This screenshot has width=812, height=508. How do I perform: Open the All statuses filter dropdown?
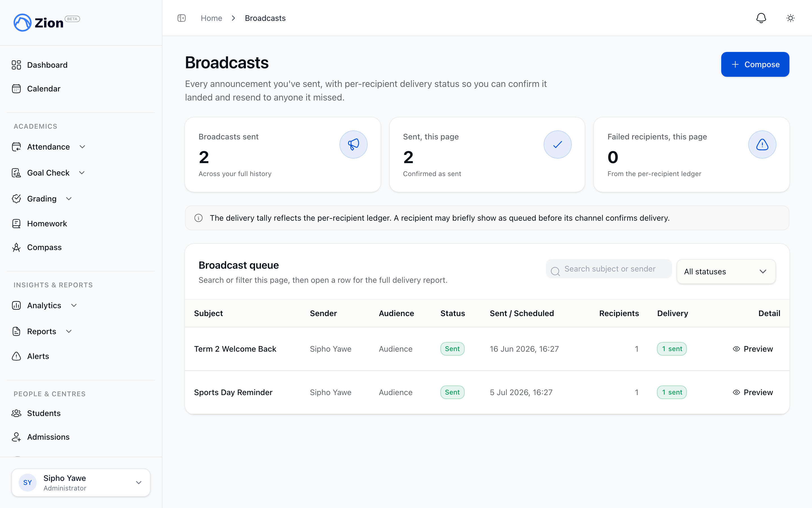726,271
